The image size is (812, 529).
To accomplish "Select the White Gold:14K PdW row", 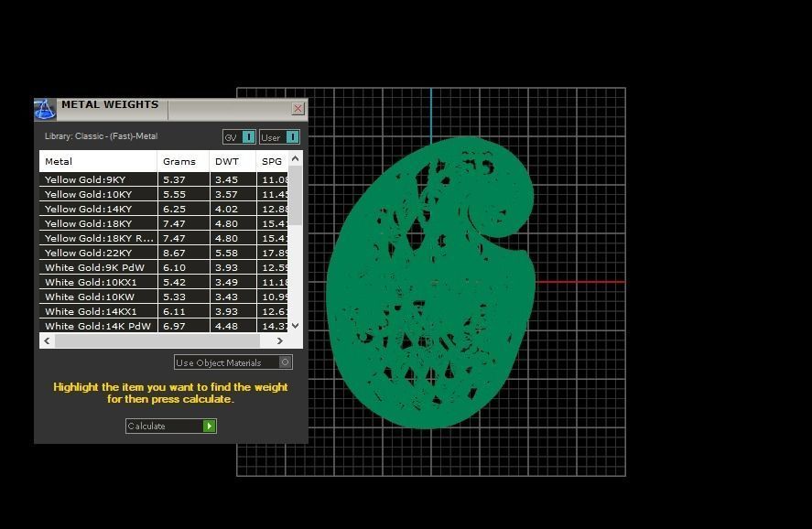I will pyautogui.click(x=164, y=326).
